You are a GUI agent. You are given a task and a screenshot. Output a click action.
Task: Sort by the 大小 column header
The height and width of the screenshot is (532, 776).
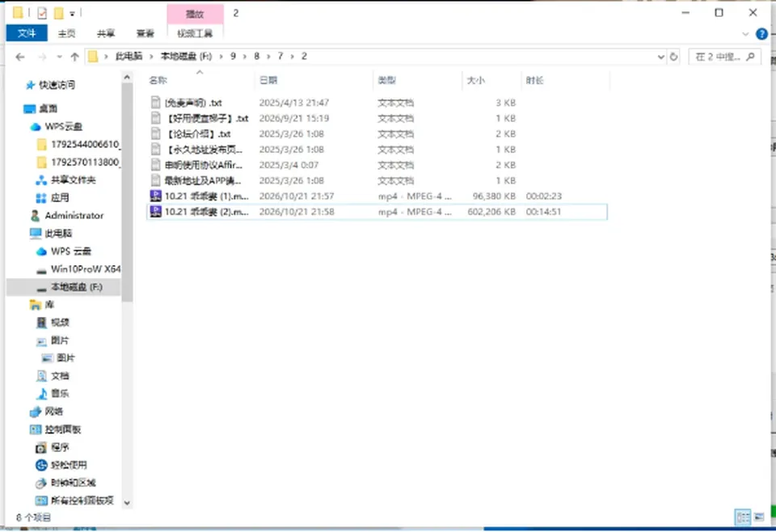click(x=492, y=80)
